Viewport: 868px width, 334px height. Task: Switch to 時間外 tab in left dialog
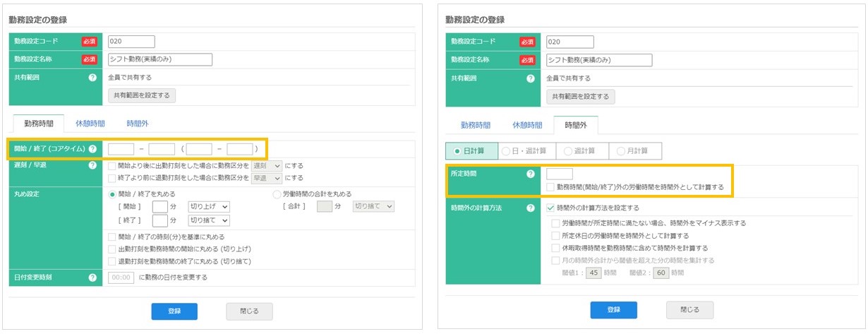138,123
